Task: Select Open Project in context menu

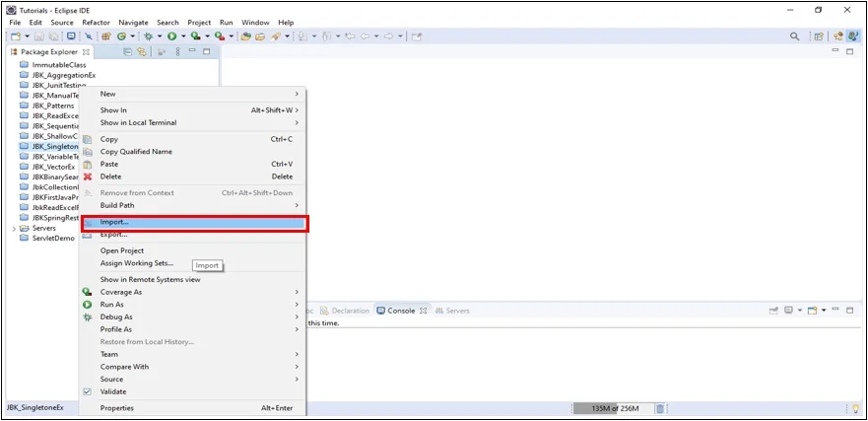Action: click(x=192, y=250)
